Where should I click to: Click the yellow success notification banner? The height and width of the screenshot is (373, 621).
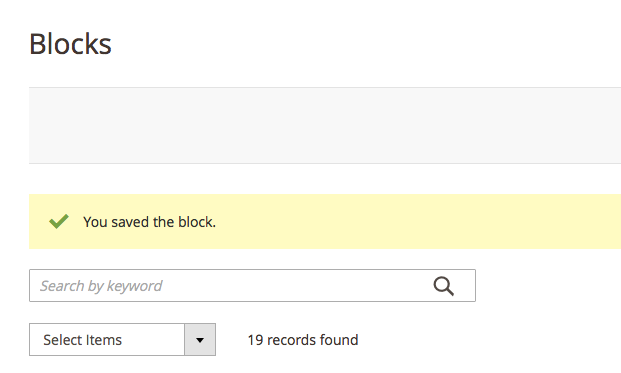[325, 221]
